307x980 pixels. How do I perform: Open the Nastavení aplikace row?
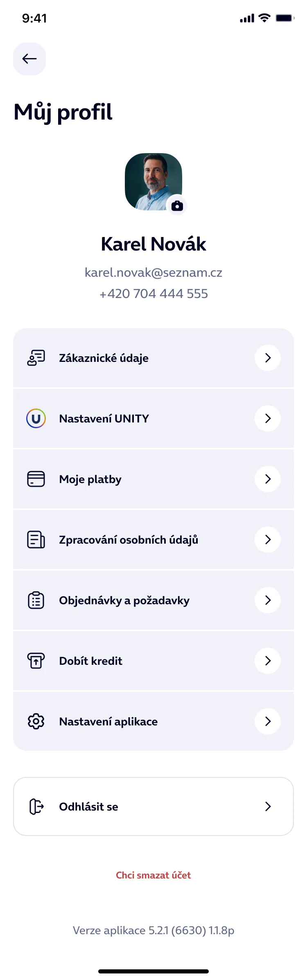[153, 721]
